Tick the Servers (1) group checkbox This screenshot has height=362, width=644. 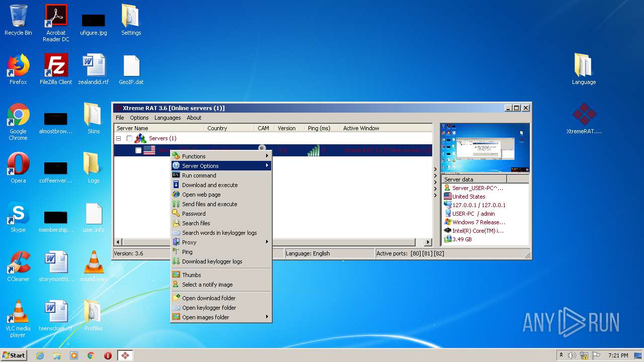point(129,138)
